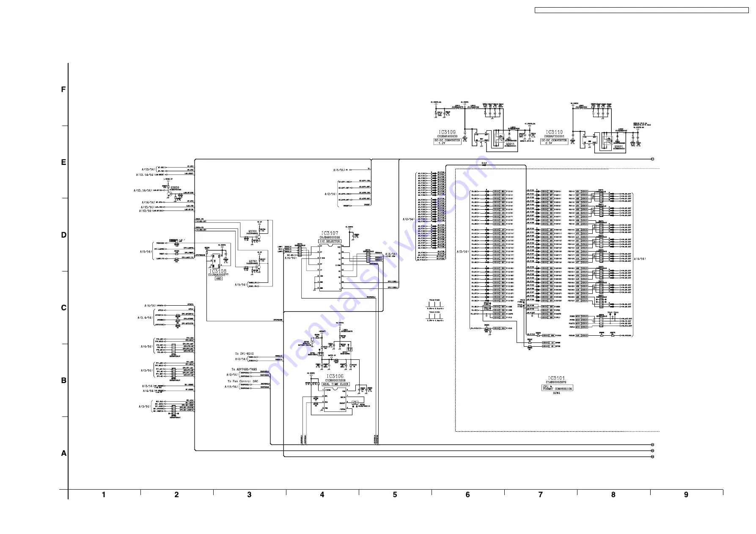This screenshot has width=756, height=534.
Task: Click grid column number 7
Action: coord(540,495)
